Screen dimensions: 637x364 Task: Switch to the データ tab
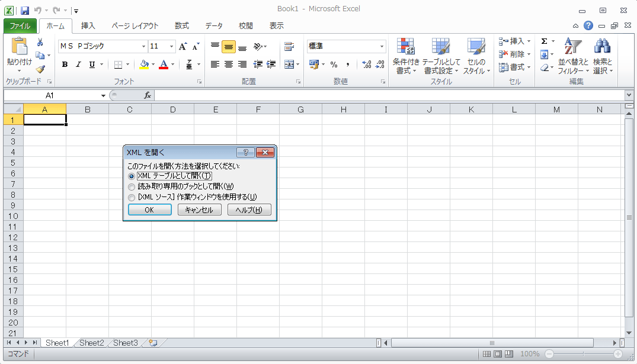tap(214, 26)
